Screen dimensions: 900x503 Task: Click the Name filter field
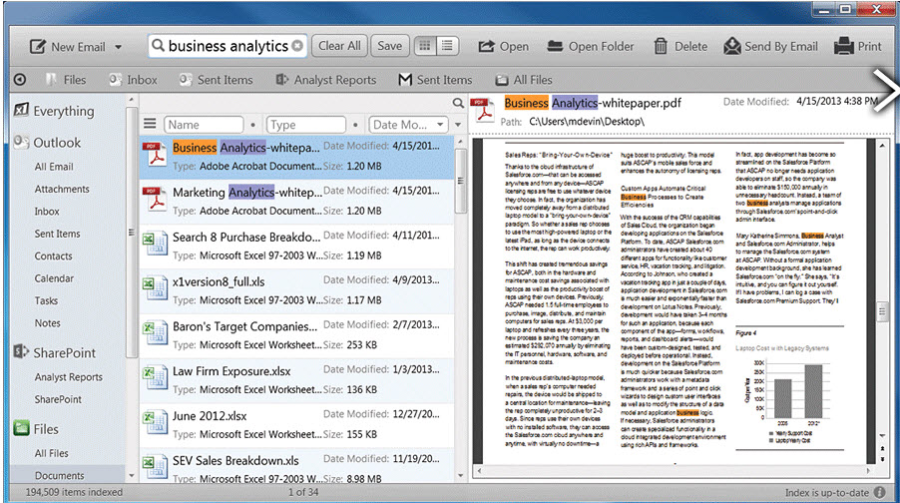point(204,125)
